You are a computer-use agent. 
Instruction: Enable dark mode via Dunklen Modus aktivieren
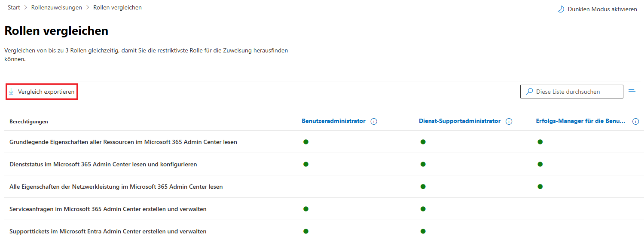pyautogui.click(x=602, y=9)
